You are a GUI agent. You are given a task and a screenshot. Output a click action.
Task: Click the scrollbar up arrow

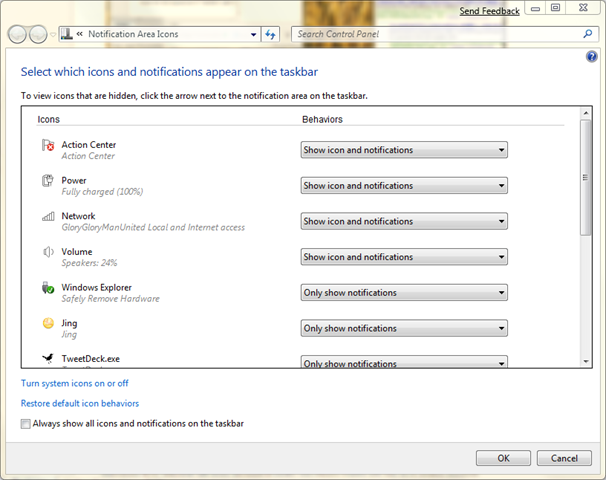[586, 113]
